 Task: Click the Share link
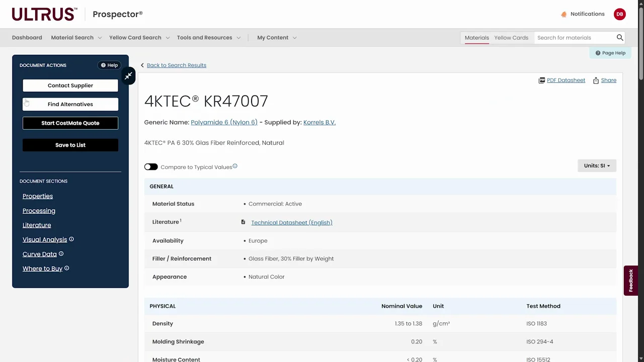pos(608,80)
